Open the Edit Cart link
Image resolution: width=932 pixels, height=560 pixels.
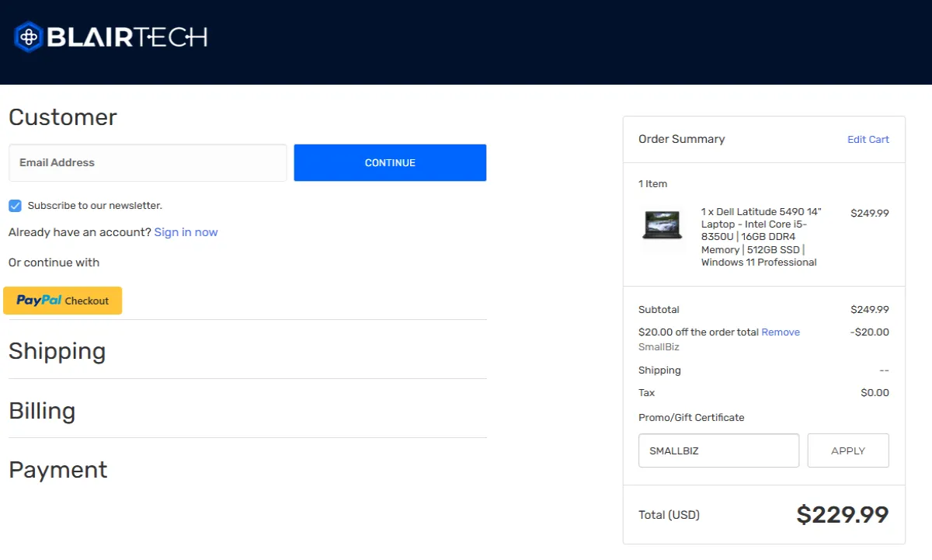tap(868, 140)
